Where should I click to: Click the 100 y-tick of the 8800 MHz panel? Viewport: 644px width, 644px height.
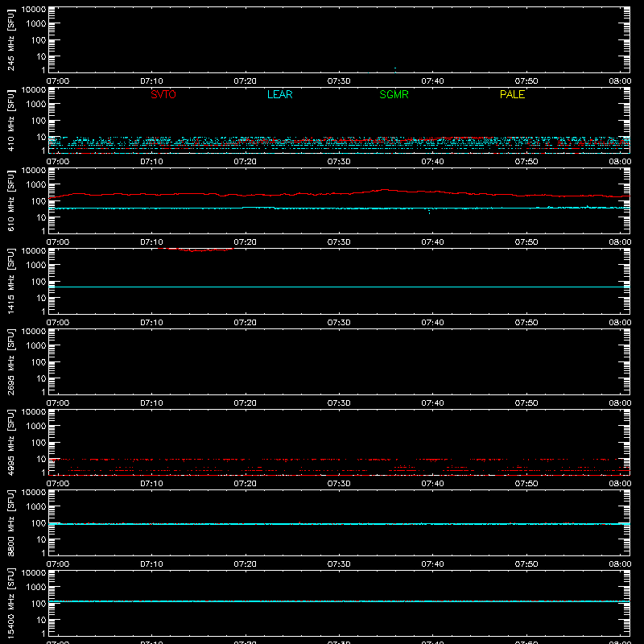38,523
